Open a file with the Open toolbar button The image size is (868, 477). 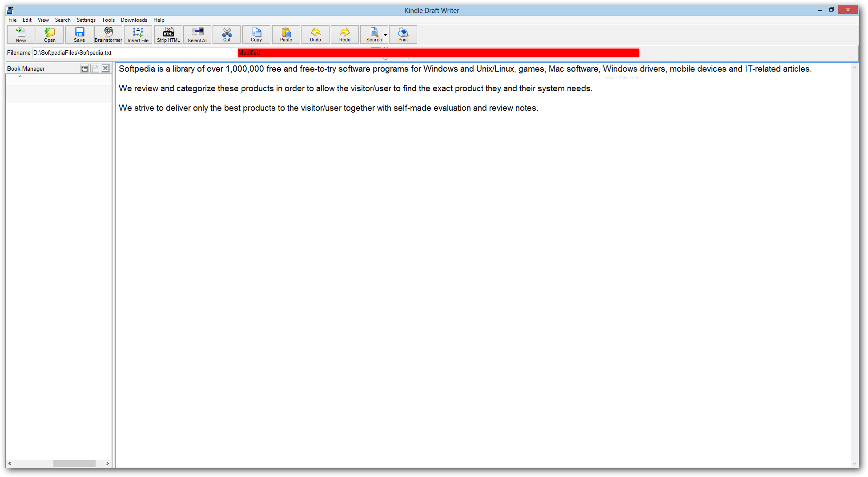[50, 35]
